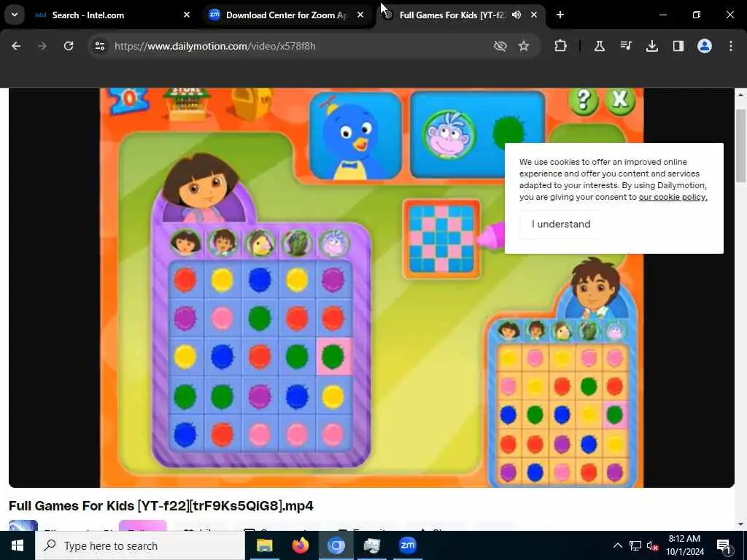Open the Extensions puzzle icon
This screenshot has width=747, height=560.
click(561, 46)
